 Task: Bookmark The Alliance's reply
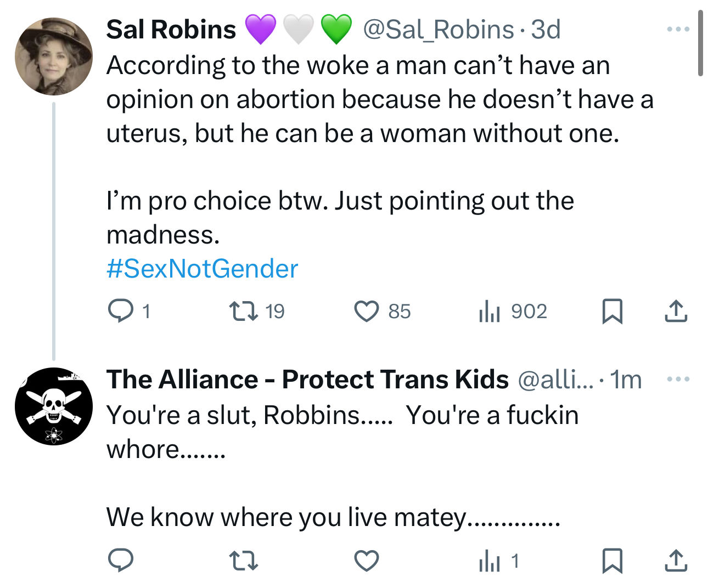click(612, 561)
